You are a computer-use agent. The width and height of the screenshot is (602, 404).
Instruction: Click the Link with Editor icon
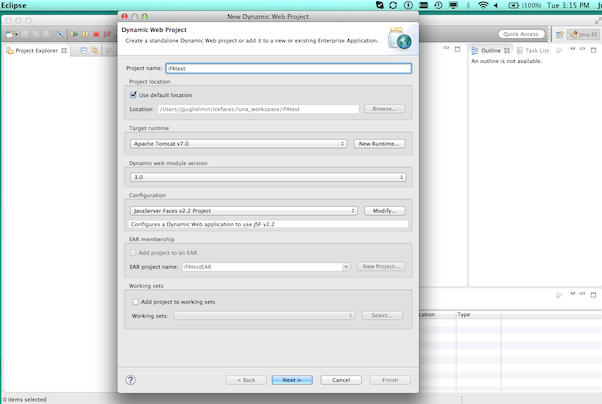coord(95,50)
